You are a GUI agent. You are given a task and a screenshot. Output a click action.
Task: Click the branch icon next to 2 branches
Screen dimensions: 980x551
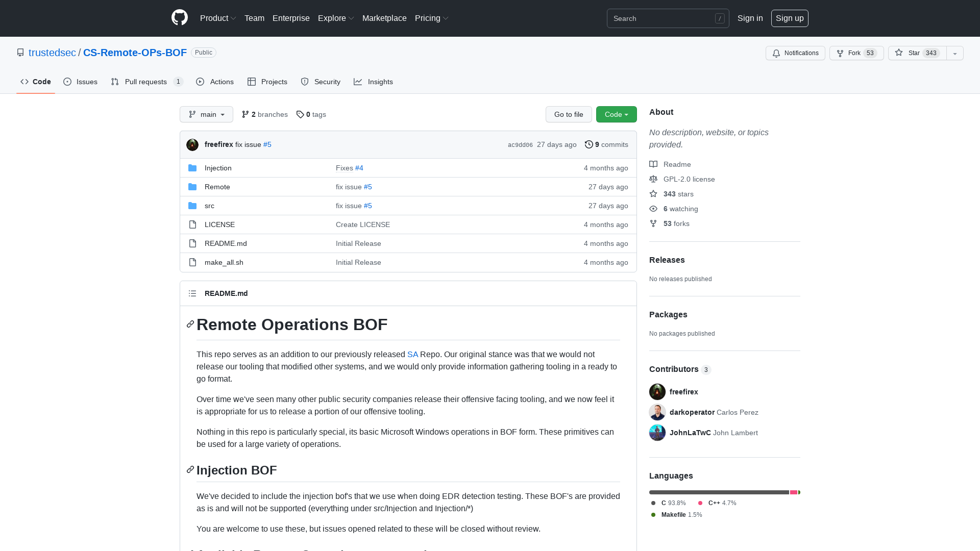coord(246,114)
